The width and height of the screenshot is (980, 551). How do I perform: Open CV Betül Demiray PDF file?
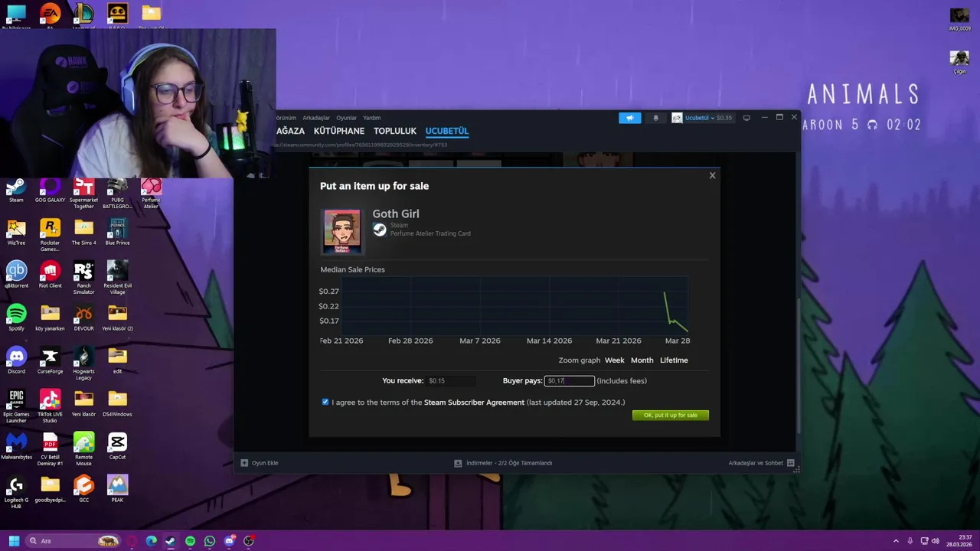(x=50, y=450)
